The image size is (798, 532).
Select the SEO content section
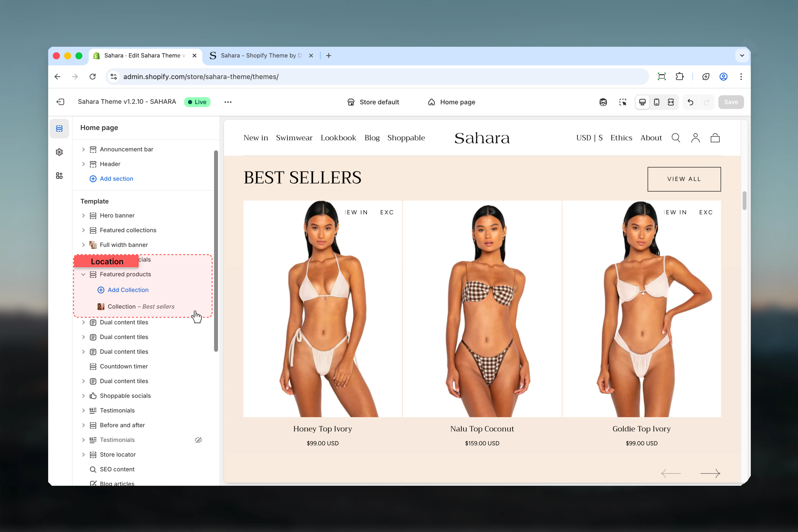[112, 469]
